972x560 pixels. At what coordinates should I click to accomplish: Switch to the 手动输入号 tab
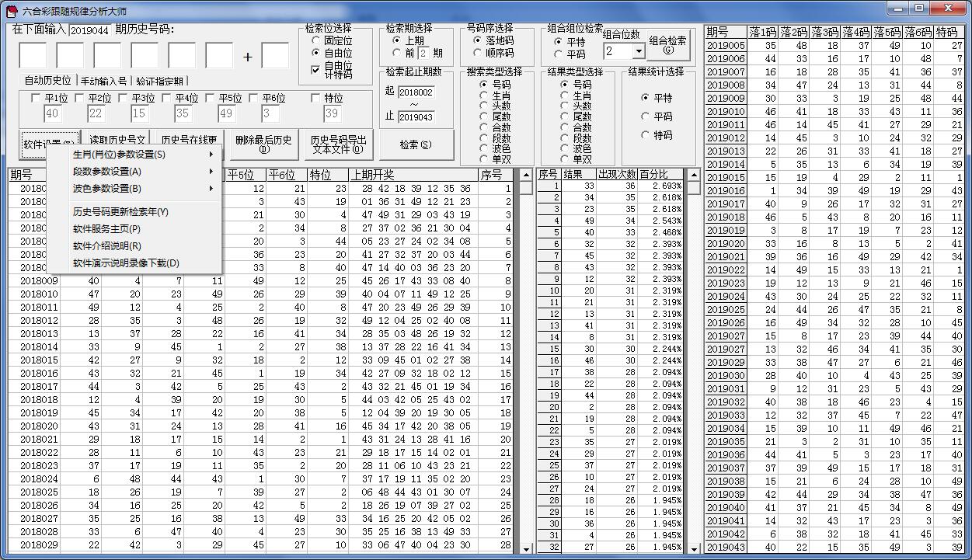click(103, 81)
